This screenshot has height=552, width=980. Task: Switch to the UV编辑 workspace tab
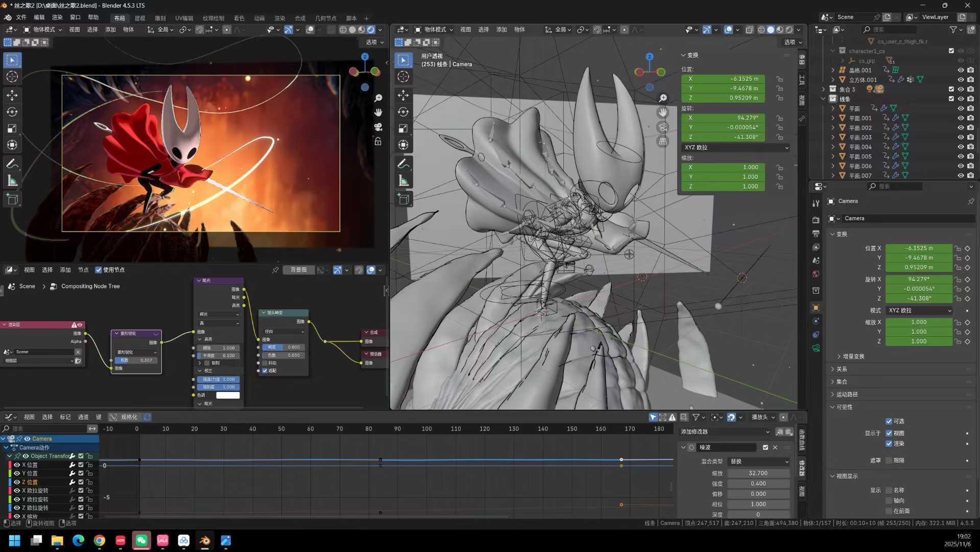coord(184,18)
